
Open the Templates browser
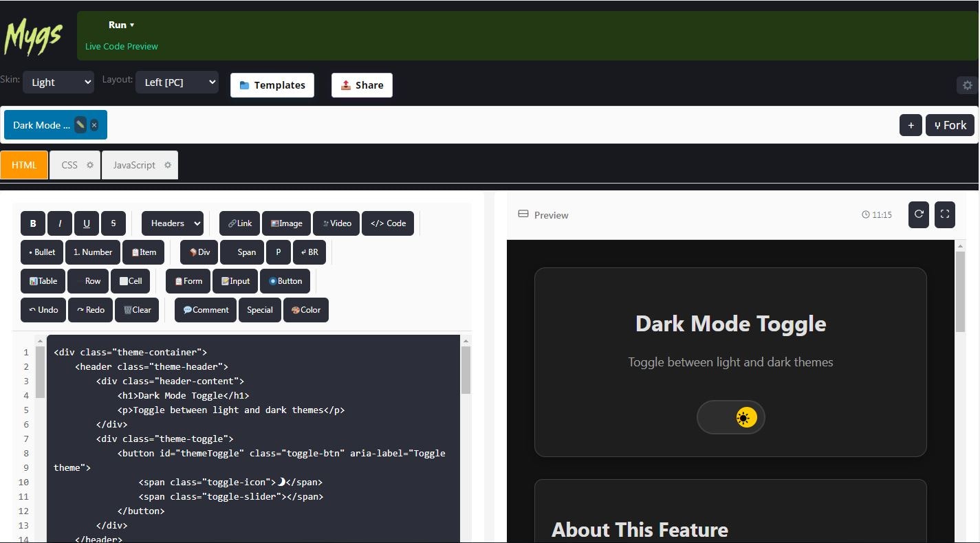pyautogui.click(x=272, y=85)
